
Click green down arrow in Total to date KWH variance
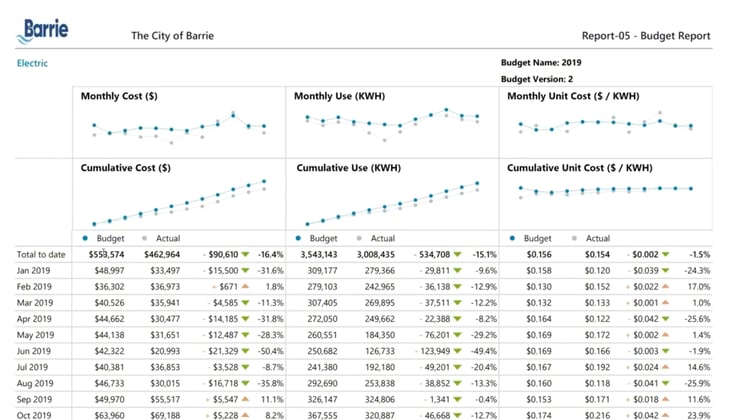(x=456, y=254)
